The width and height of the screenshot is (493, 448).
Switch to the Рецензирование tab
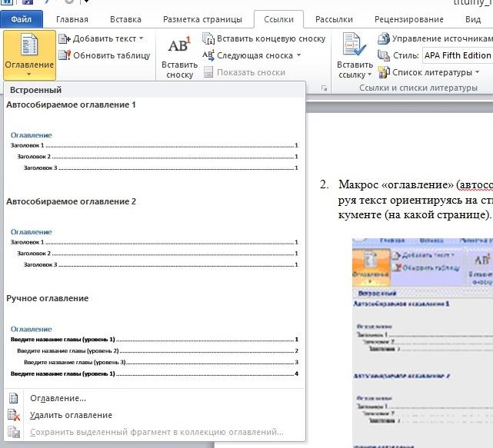coord(408,19)
